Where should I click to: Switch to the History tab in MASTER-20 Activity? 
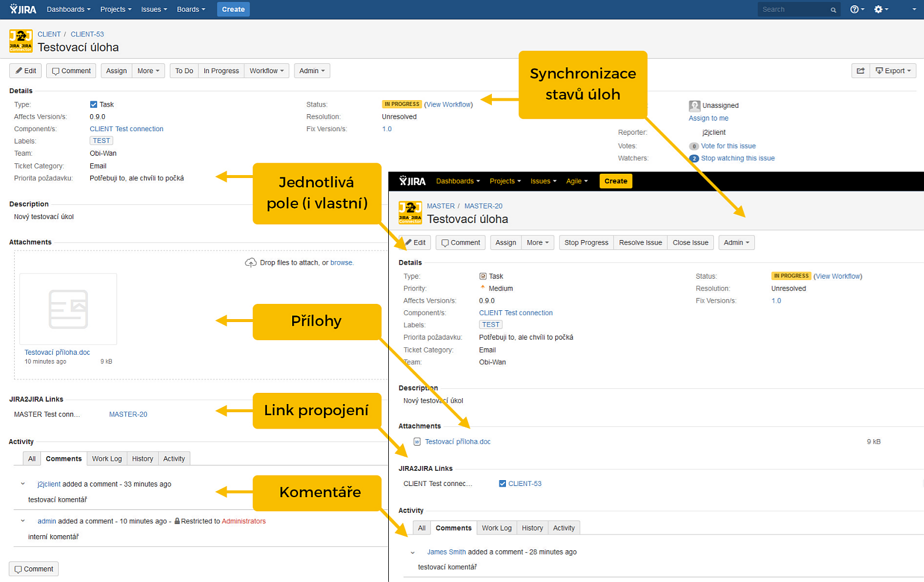[x=532, y=528]
